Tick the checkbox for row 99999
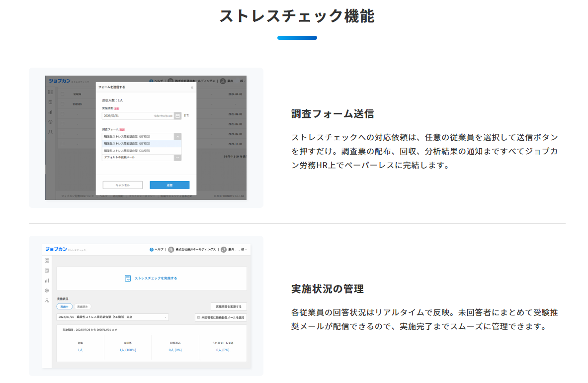The height and width of the screenshot is (383, 588). coord(63,94)
